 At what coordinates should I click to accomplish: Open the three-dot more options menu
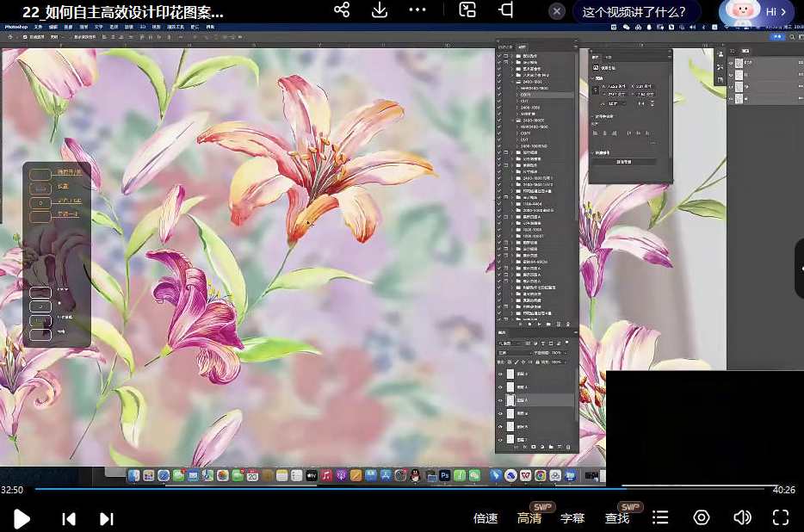(x=417, y=10)
